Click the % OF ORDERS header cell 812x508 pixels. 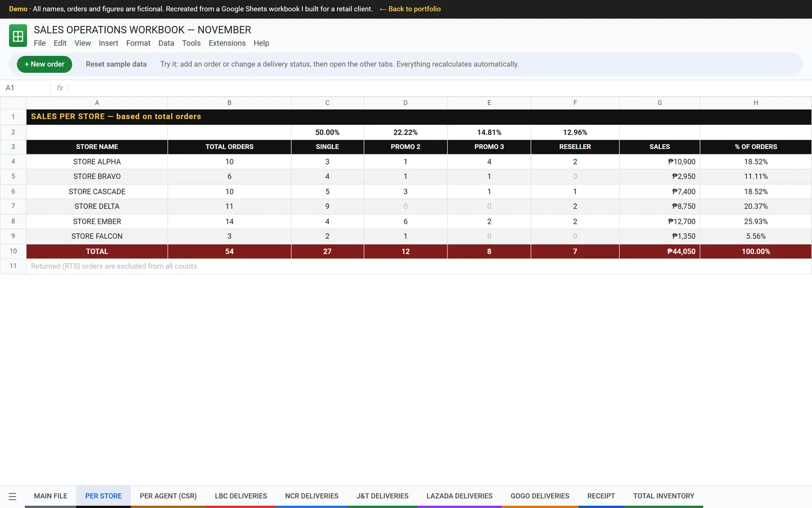[x=756, y=147]
